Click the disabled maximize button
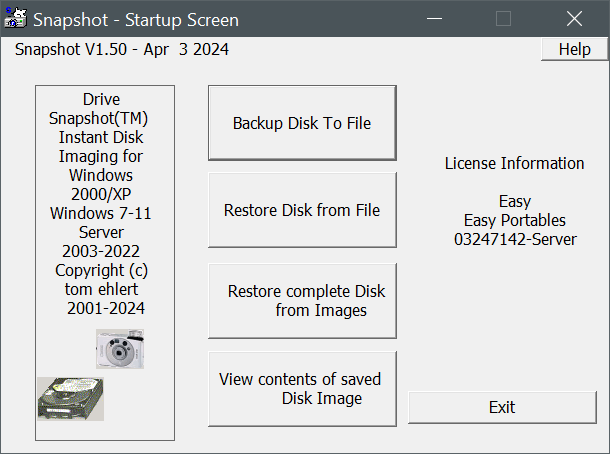 click(x=503, y=18)
